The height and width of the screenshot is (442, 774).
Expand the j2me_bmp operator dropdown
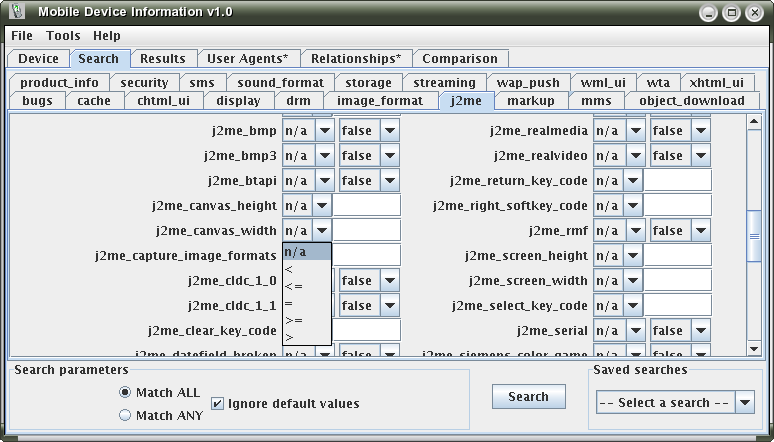[323, 131]
